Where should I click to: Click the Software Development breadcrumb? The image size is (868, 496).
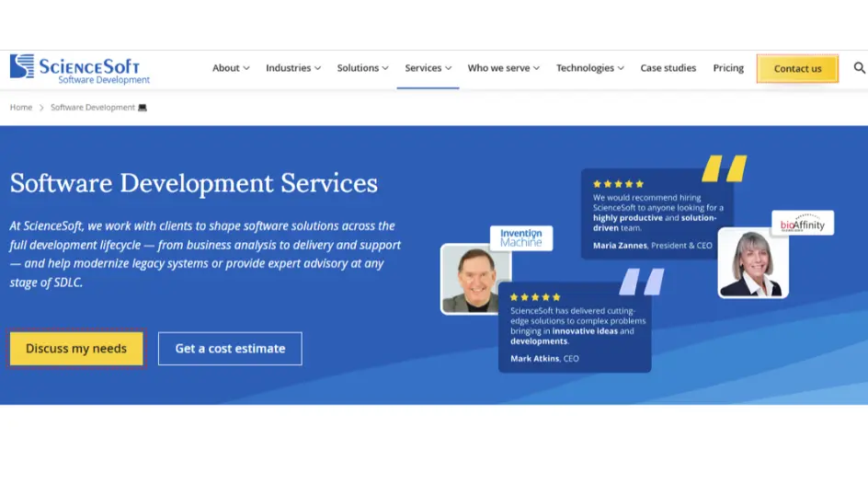tap(93, 108)
